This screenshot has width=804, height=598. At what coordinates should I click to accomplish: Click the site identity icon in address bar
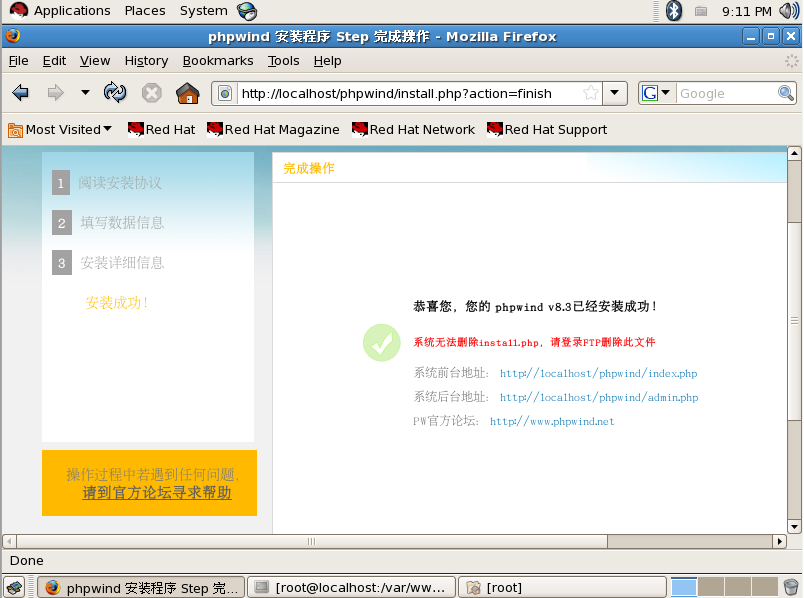pyautogui.click(x=225, y=93)
